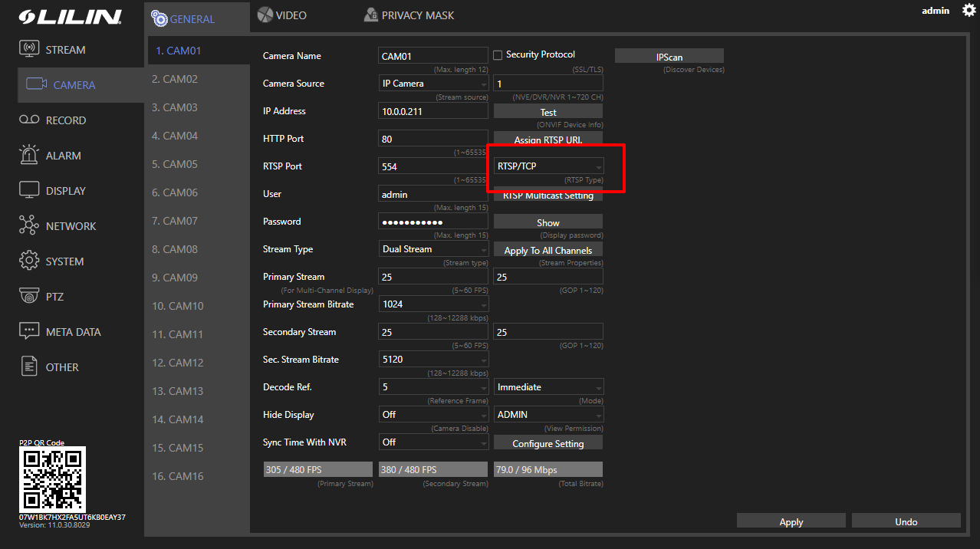Open the Hide Display Off dropdown
The height and width of the screenshot is (549, 980).
(x=433, y=415)
